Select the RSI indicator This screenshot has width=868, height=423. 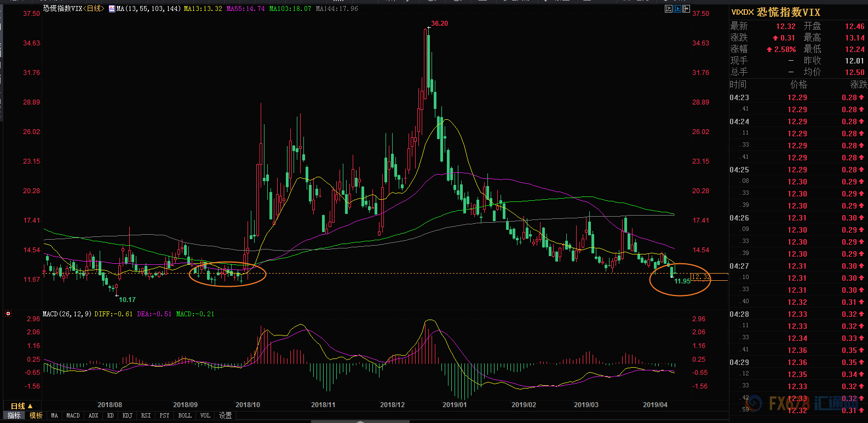[x=146, y=416]
